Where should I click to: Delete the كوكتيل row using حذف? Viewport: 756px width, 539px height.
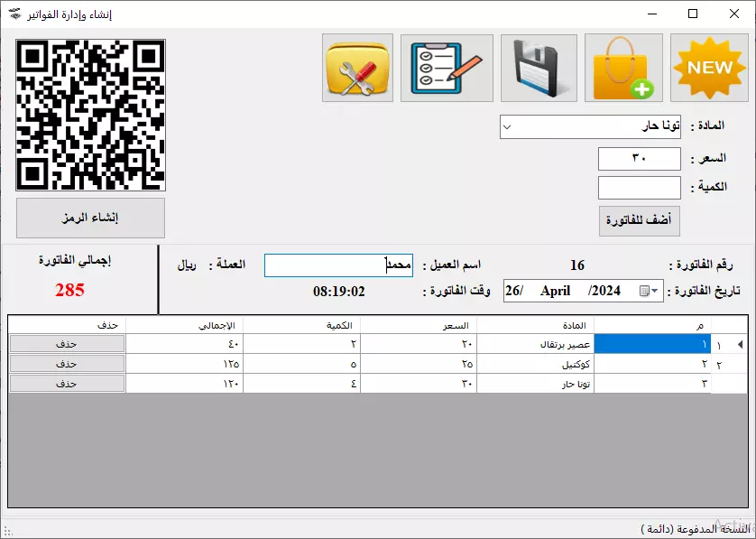coord(67,363)
